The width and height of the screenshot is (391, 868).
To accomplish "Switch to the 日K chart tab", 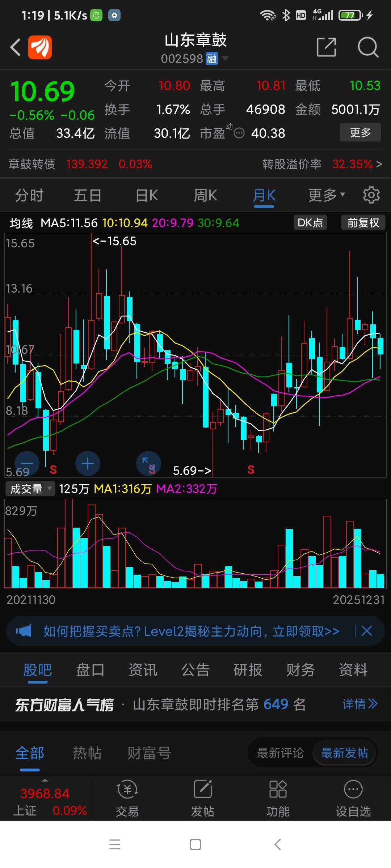I will (x=147, y=195).
